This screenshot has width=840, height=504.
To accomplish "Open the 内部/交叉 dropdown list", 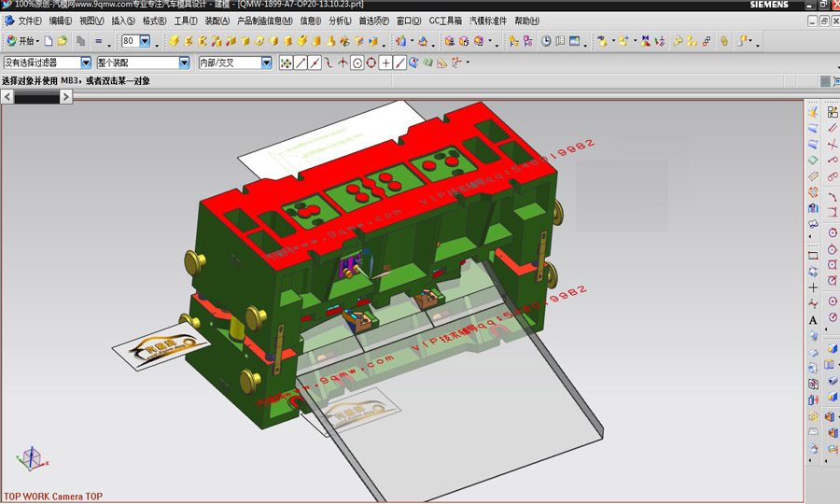I will tap(266, 63).
